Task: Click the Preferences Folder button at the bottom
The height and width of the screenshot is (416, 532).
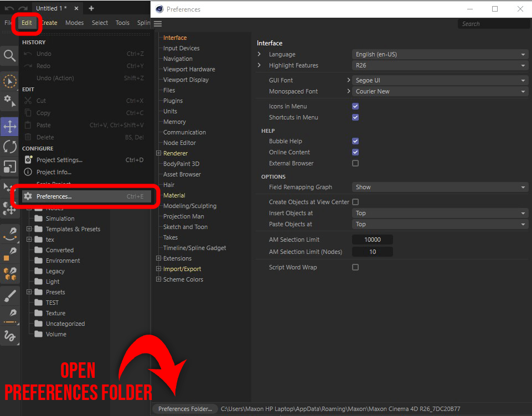Action: (x=184, y=409)
